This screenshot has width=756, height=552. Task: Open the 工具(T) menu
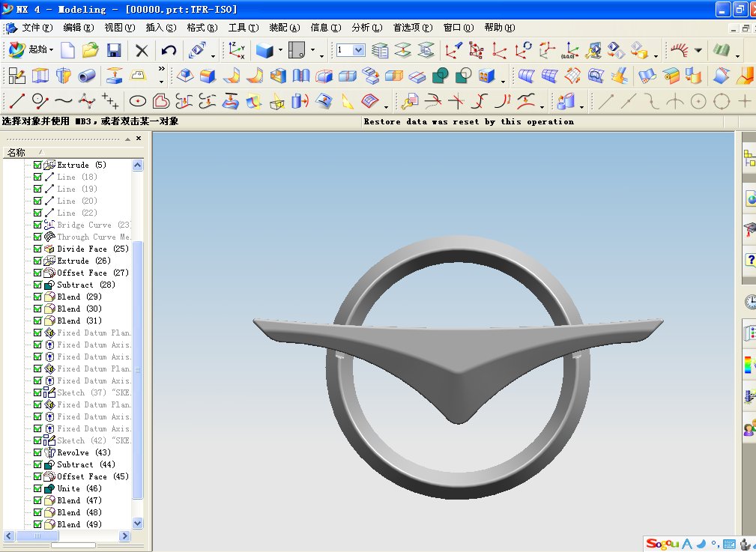(x=244, y=28)
